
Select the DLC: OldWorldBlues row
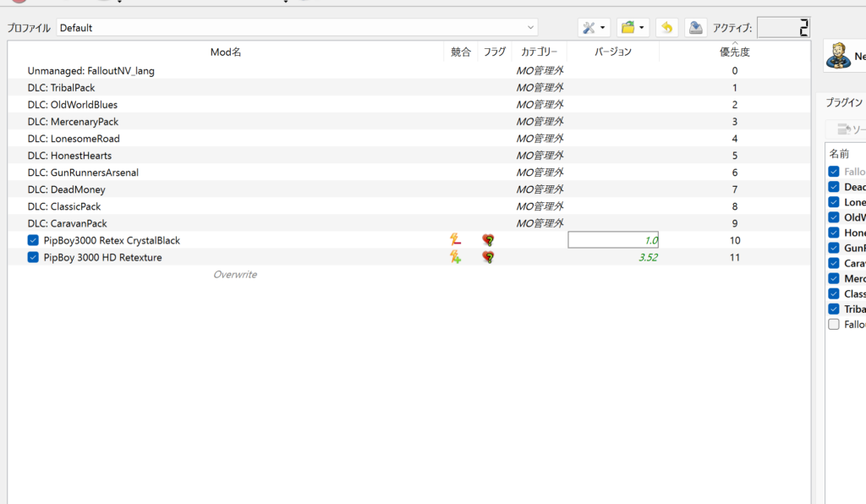[73, 105]
